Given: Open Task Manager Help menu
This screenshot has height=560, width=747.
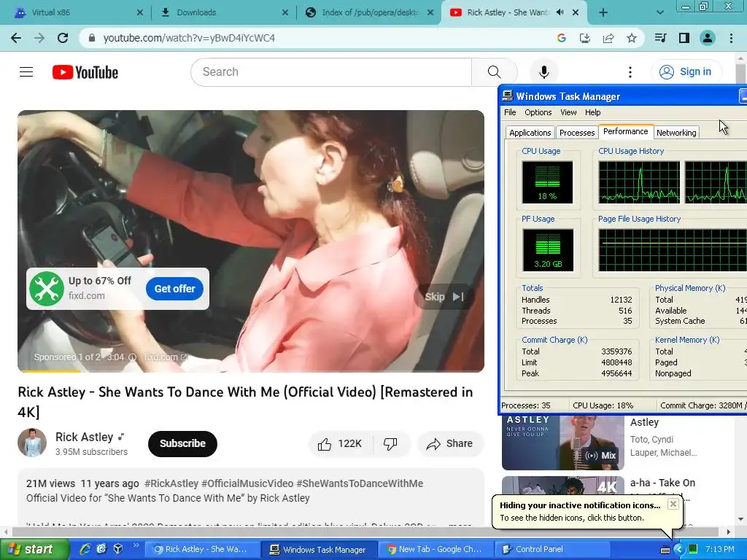Looking at the screenshot, I should pos(592,112).
